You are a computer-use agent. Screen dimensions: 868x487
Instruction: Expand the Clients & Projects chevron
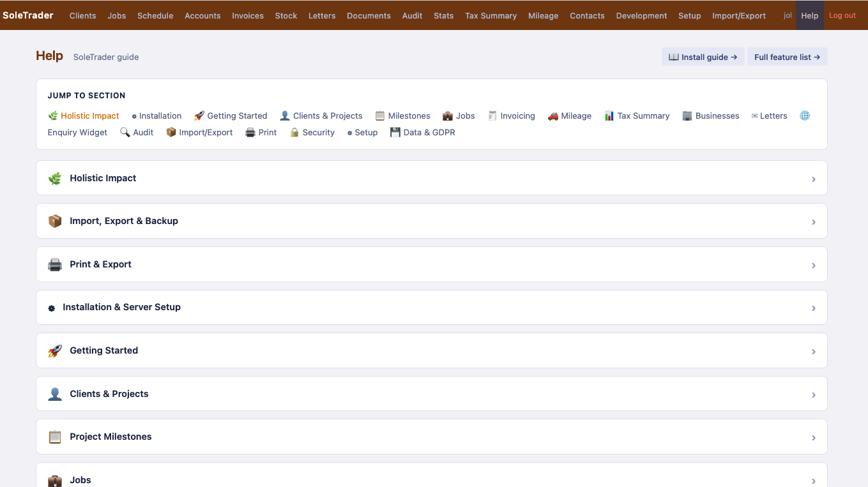pos(814,395)
